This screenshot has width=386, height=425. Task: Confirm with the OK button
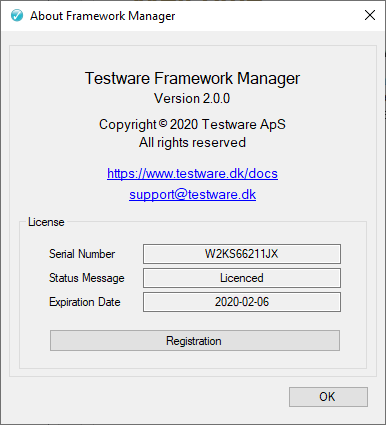(x=328, y=397)
